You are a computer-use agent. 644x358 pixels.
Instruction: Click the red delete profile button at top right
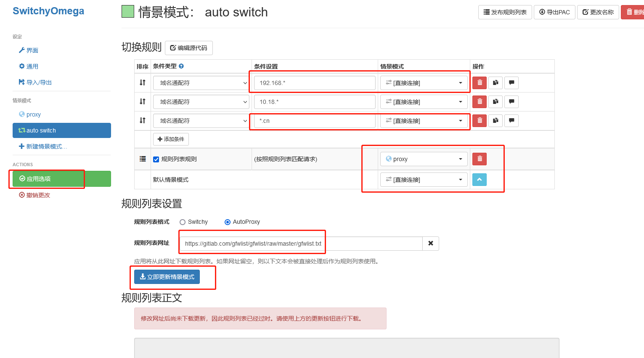[x=633, y=12]
